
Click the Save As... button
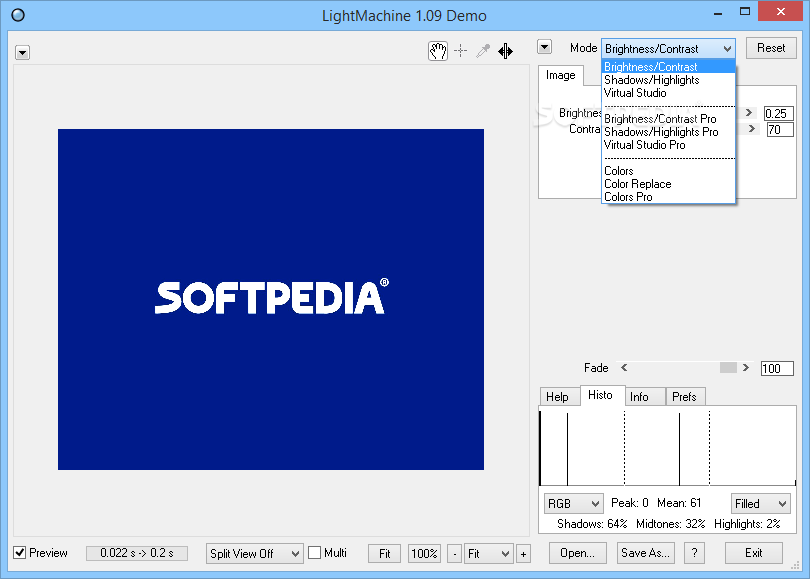coord(646,553)
